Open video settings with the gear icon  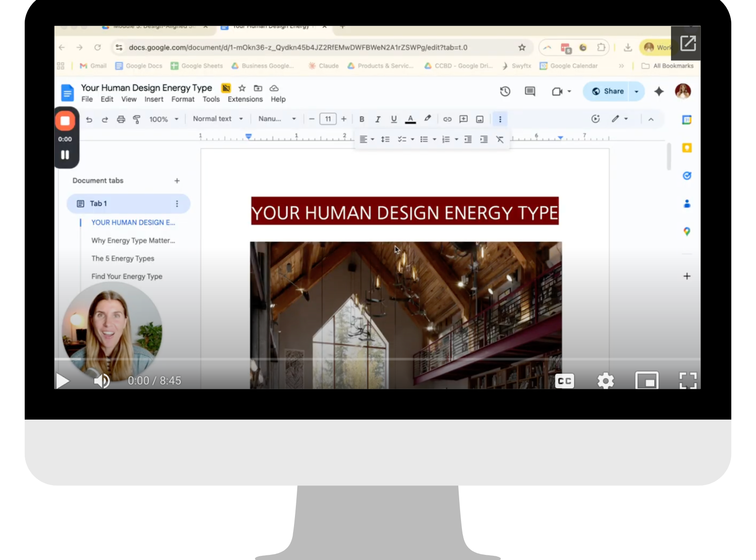point(606,381)
